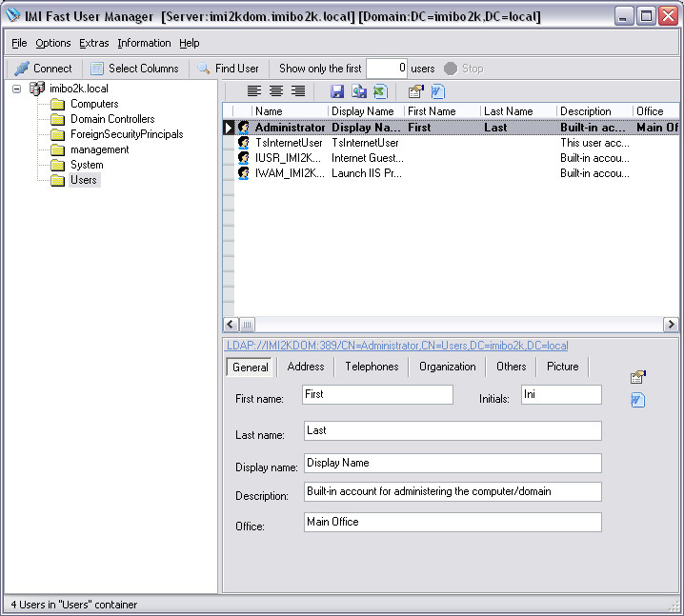Screen dimensions: 684x616
Task: Click the System folder icon
Action: tap(57, 166)
